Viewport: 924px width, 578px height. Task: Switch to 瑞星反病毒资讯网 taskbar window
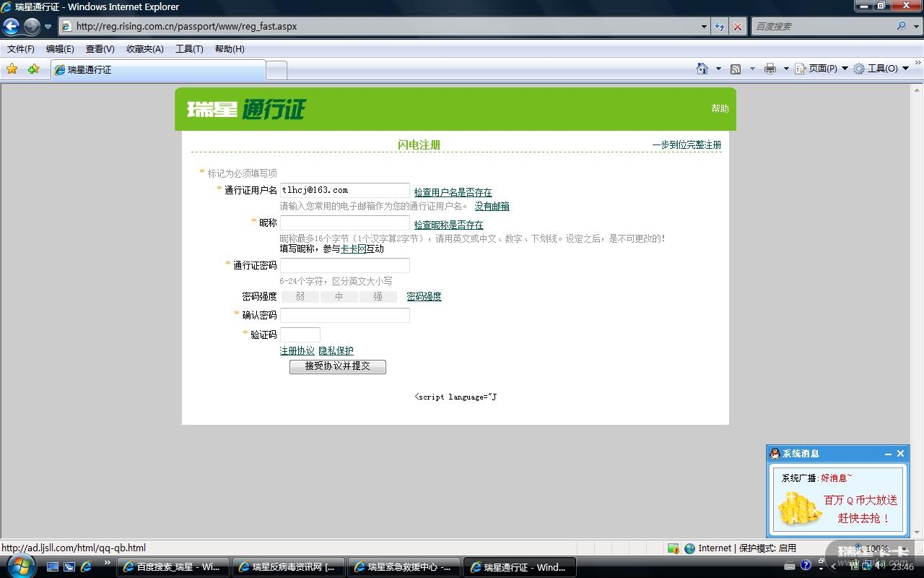pos(289,567)
